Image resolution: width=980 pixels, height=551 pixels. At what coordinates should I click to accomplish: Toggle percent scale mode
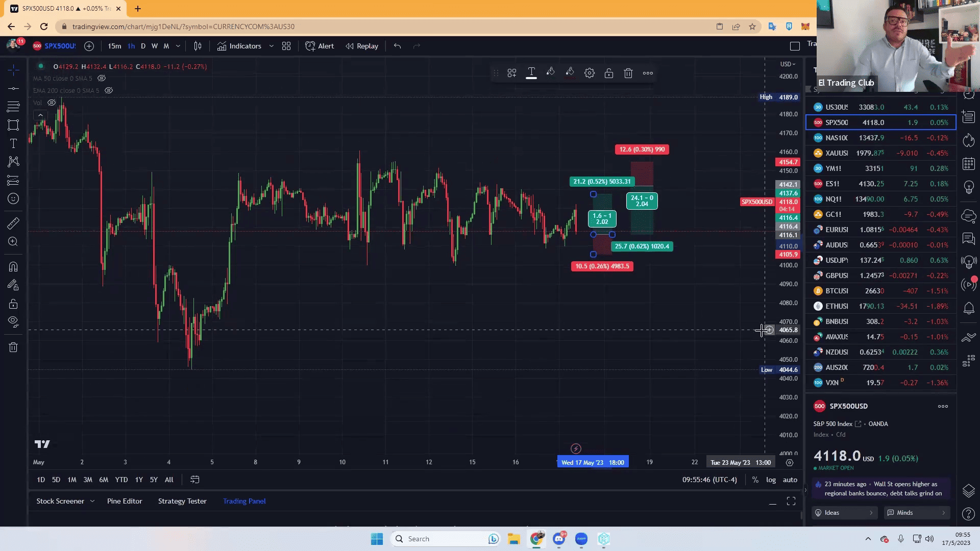(x=755, y=480)
